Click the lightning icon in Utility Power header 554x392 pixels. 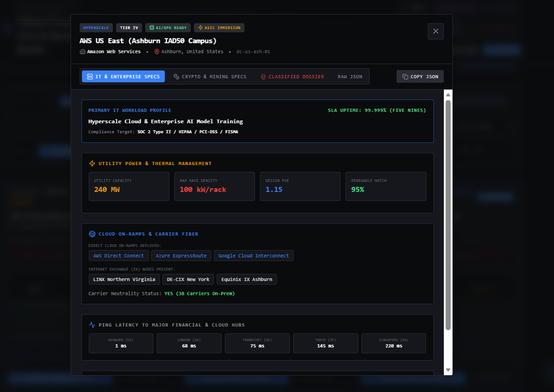tap(92, 164)
